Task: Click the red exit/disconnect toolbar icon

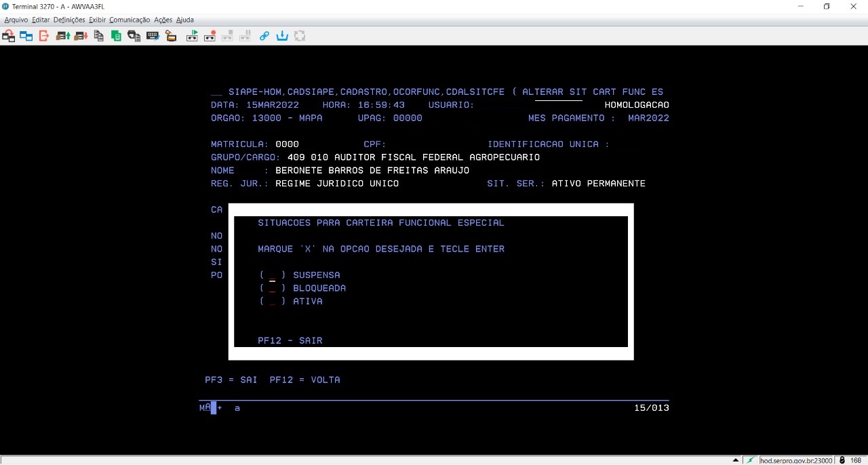Action: click(x=44, y=36)
